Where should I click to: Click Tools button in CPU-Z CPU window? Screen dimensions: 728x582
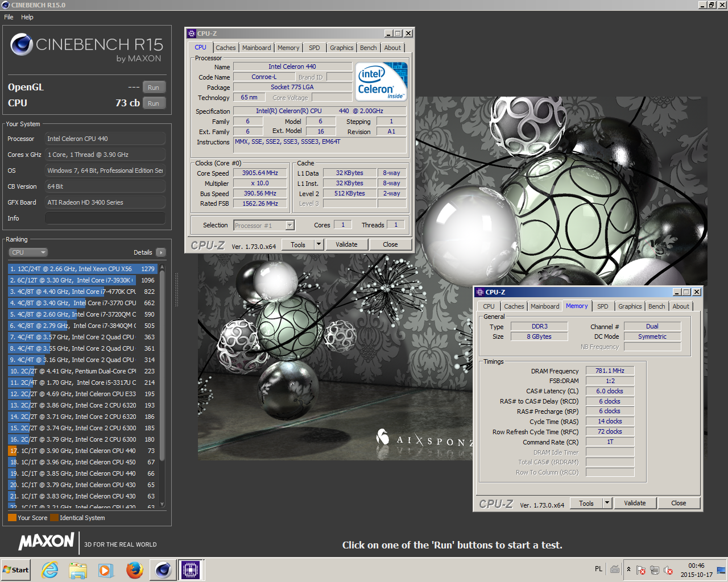point(298,244)
